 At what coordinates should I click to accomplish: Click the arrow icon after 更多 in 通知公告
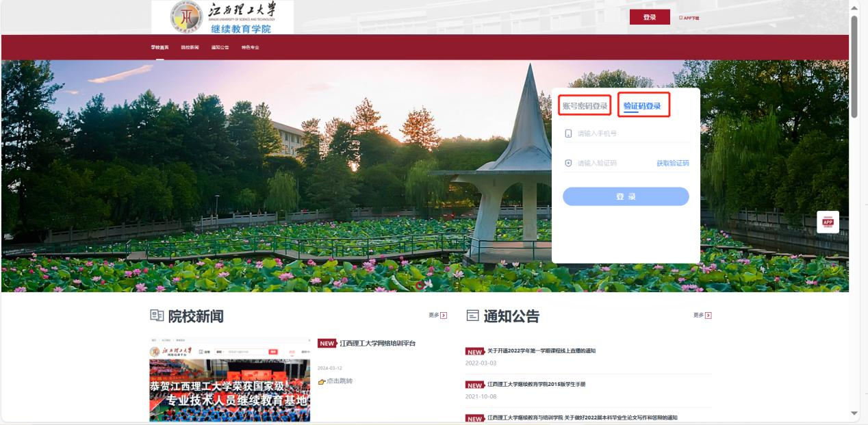(x=708, y=315)
